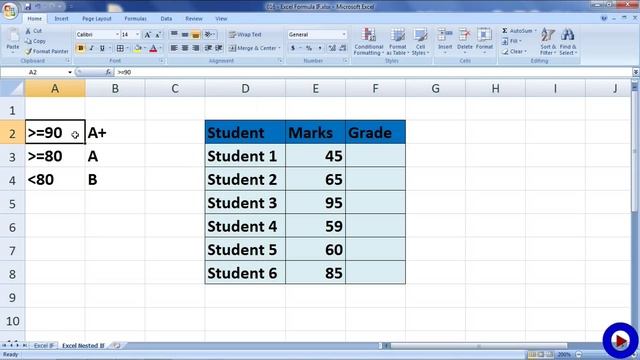Select column D header
This screenshot has height=360, width=640.
[x=245, y=89]
